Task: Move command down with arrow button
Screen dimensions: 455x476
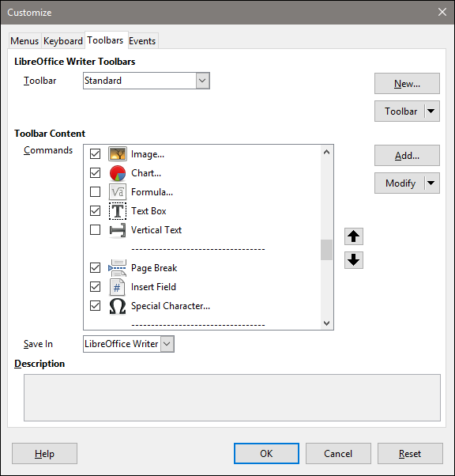Action: click(x=354, y=260)
